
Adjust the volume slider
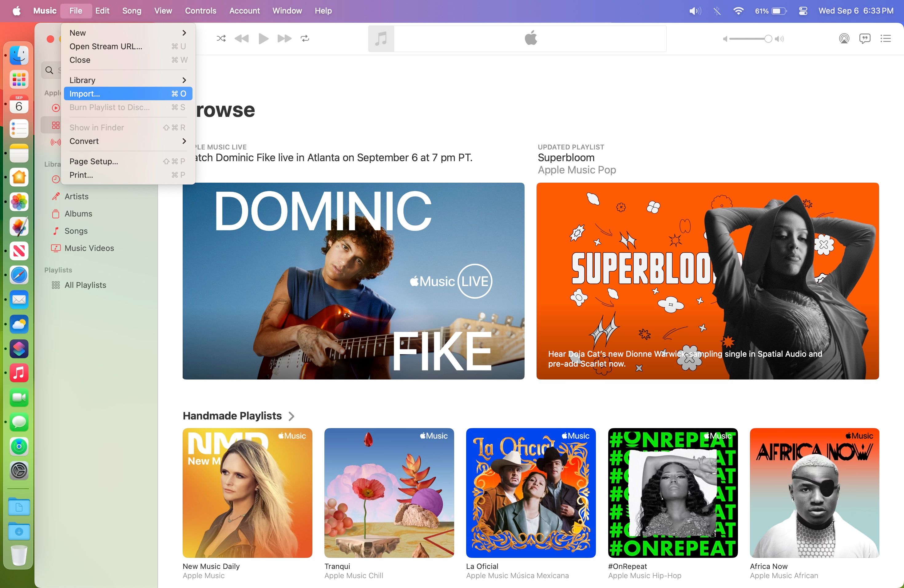click(768, 38)
